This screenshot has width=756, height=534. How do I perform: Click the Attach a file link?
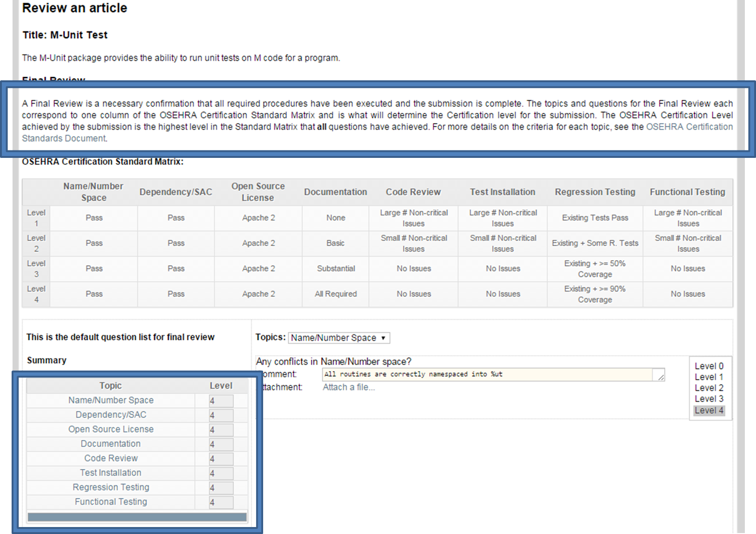tap(349, 387)
